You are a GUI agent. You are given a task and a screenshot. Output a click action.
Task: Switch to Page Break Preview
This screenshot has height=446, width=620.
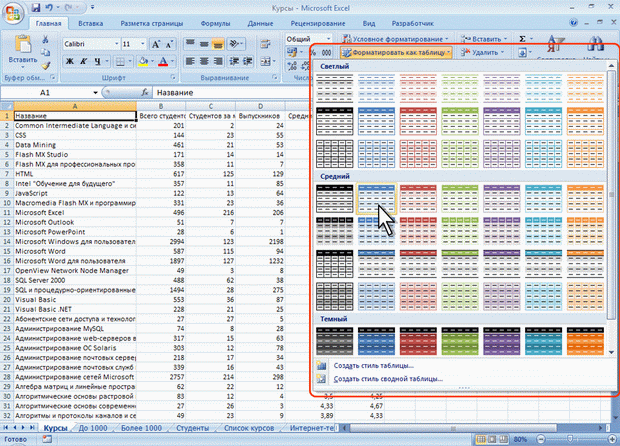pyautogui.click(x=503, y=439)
